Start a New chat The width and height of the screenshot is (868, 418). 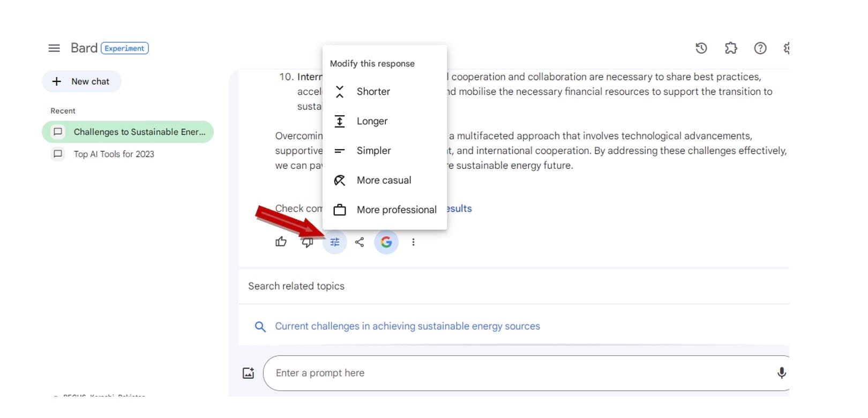pyautogui.click(x=81, y=81)
